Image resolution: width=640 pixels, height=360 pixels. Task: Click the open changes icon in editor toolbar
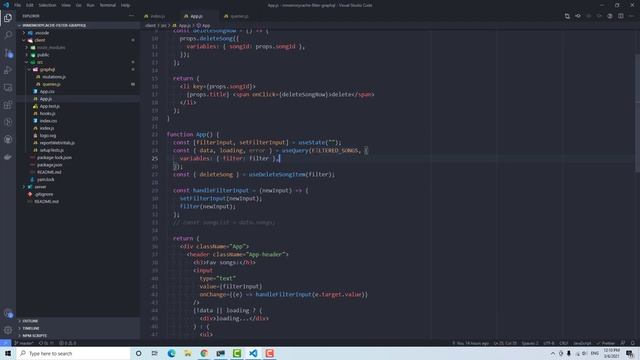[x=578, y=16]
